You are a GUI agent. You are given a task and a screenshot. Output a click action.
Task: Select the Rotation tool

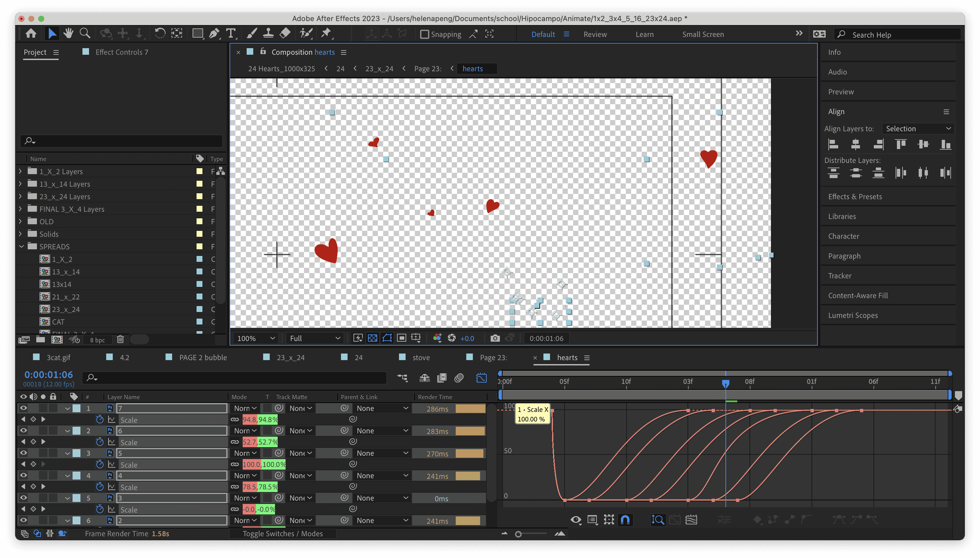pos(160,34)
